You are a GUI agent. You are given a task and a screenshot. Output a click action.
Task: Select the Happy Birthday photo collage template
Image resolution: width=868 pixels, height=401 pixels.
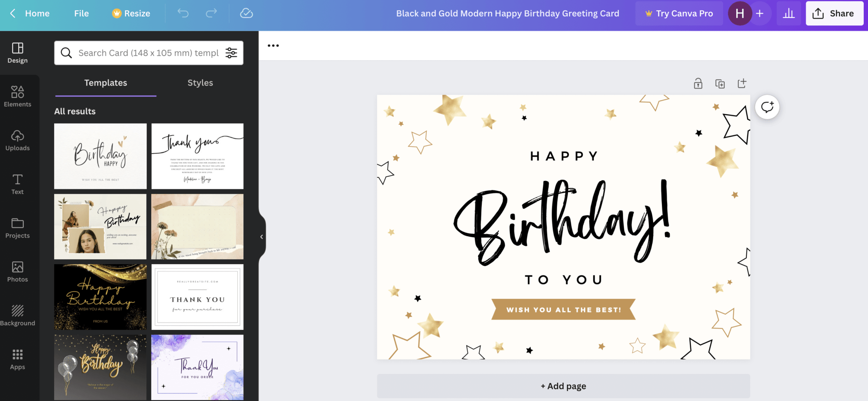tap(100, 227)
